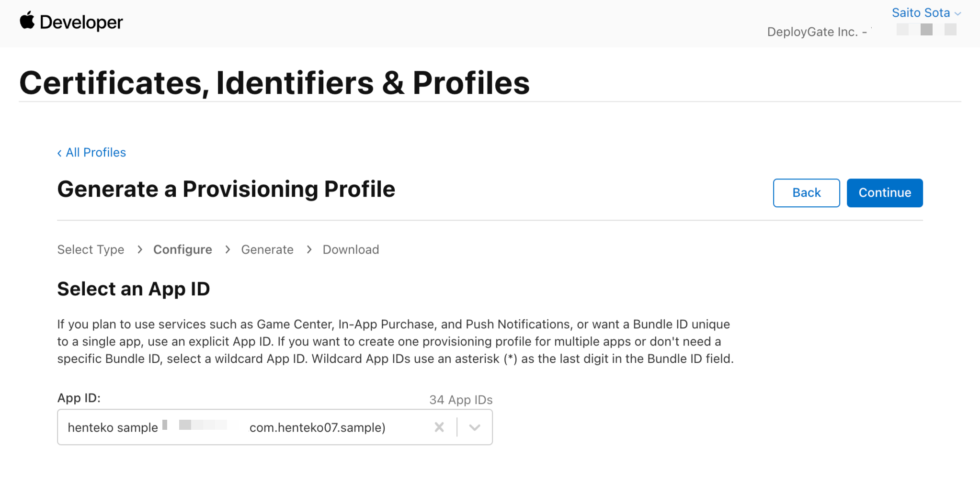
Task: Click the Generate step in the breadcrumb
Action: pyautogui.click(x=267, y=249)
